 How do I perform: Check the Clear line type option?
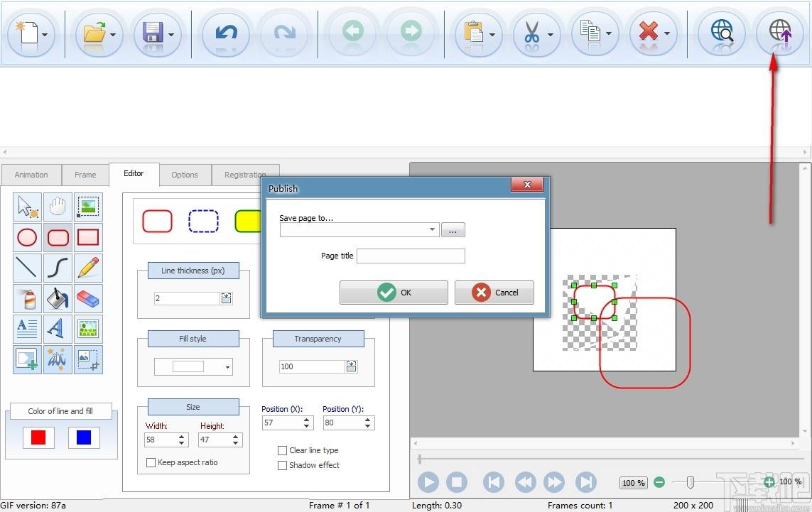pyautogui.click(x=282, y=450)
